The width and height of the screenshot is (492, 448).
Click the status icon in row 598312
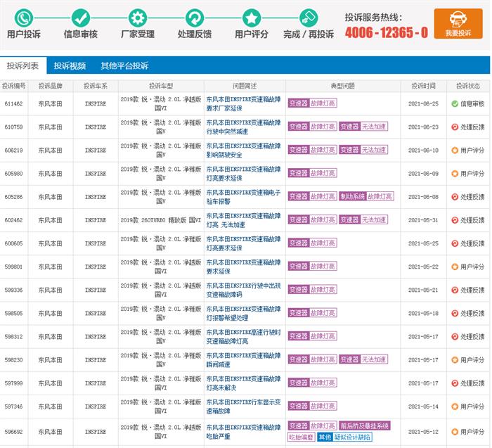pyautogui.click(x=455, y=337)
